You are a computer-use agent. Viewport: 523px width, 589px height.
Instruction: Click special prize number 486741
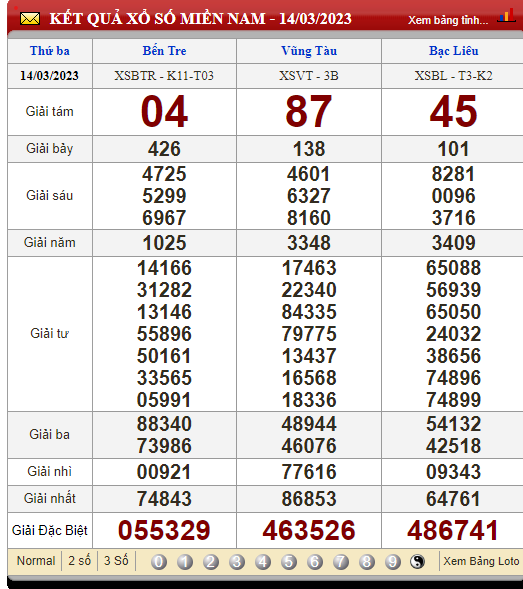tap(453, 530)
